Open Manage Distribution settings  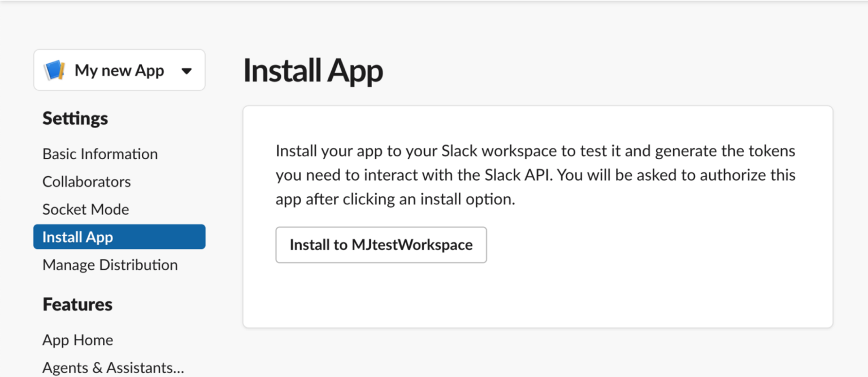coord(110,264)
